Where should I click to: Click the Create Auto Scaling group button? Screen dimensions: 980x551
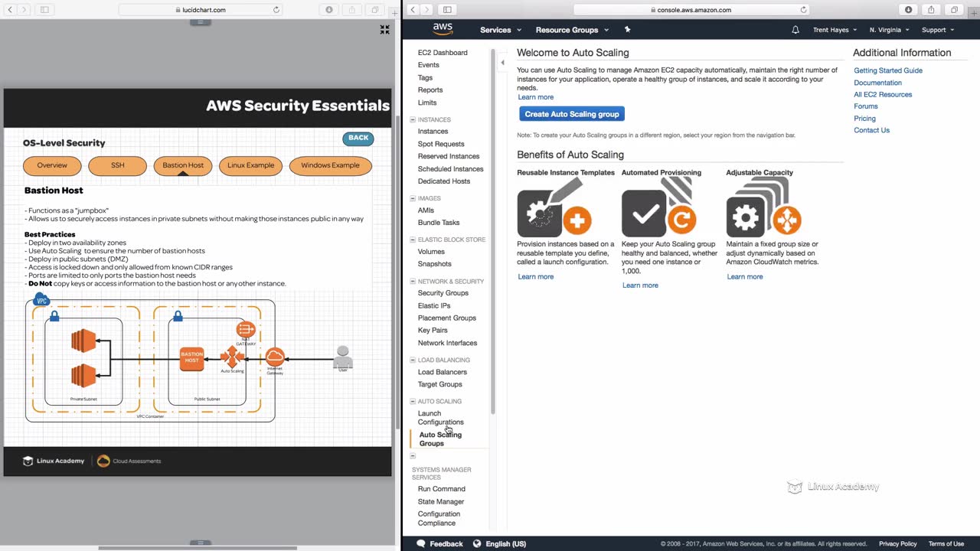tap(572, 114)
